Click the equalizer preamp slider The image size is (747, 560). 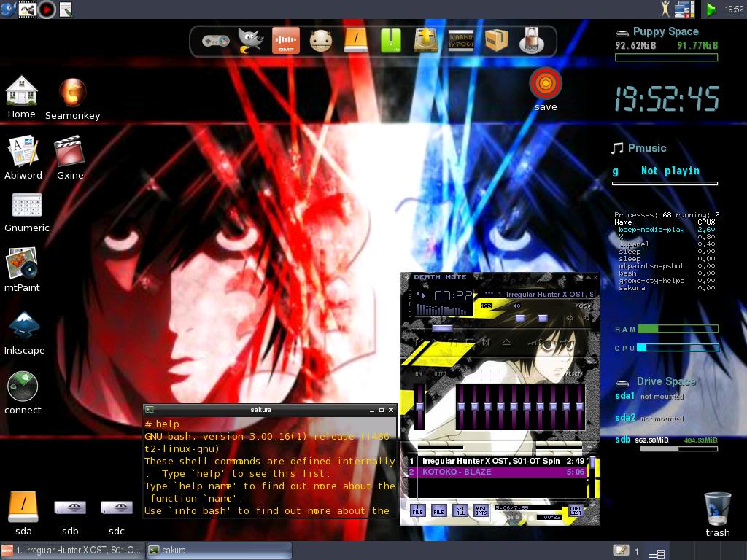419,406
